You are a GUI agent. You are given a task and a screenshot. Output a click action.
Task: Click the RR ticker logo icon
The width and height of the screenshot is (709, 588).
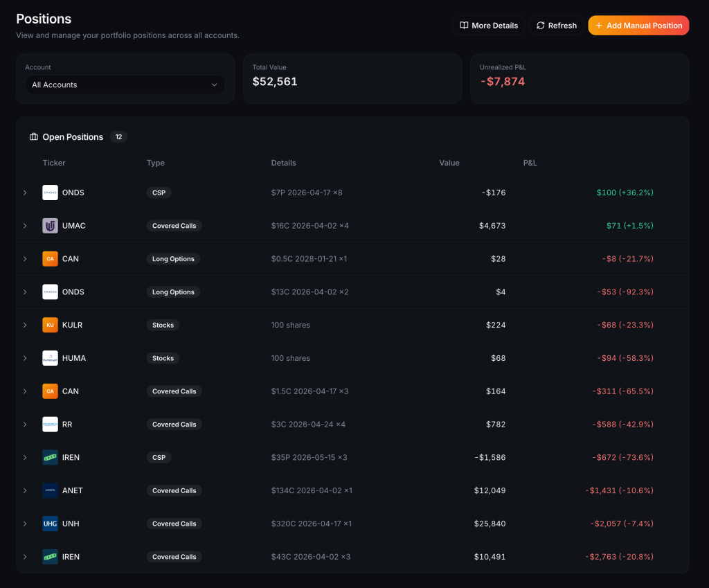(50, 424)
